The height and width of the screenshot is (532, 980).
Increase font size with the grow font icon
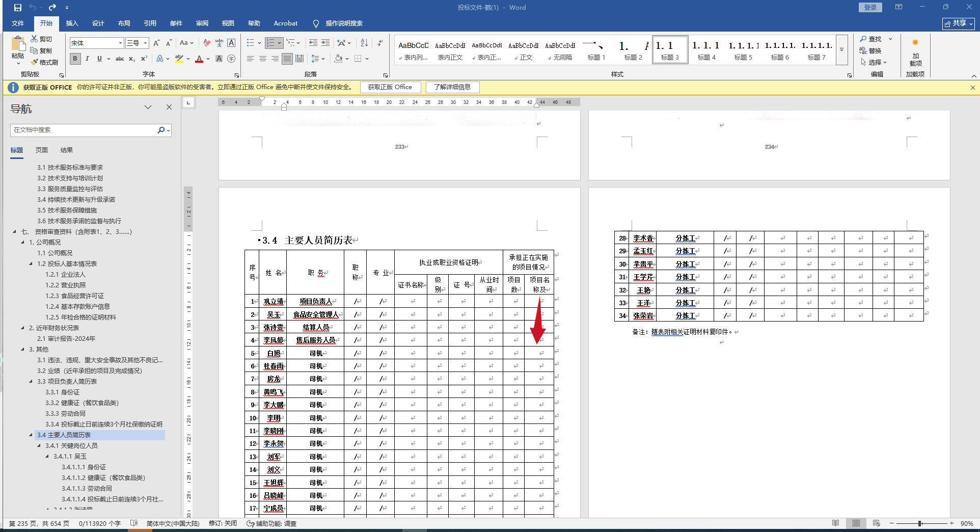point(157,43)
